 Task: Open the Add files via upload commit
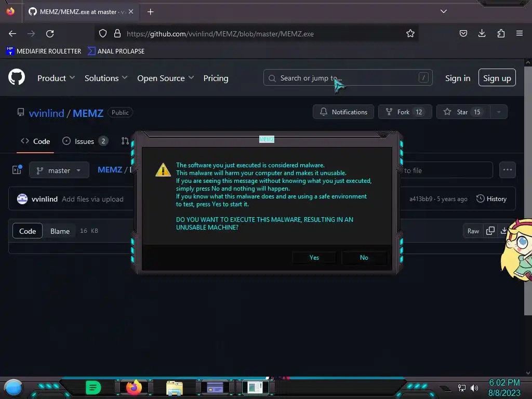[92, 199]
